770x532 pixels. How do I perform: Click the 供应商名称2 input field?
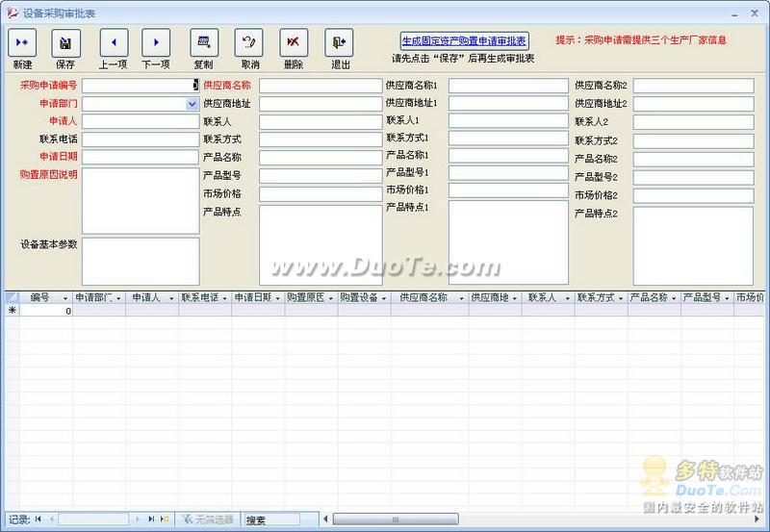click(x=693, y=86)
